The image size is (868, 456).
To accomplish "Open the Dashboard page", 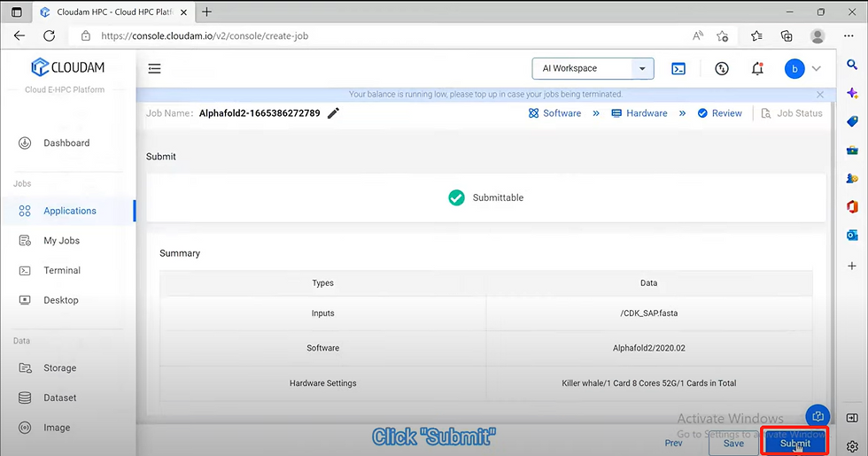I will (x=66, y=143).
